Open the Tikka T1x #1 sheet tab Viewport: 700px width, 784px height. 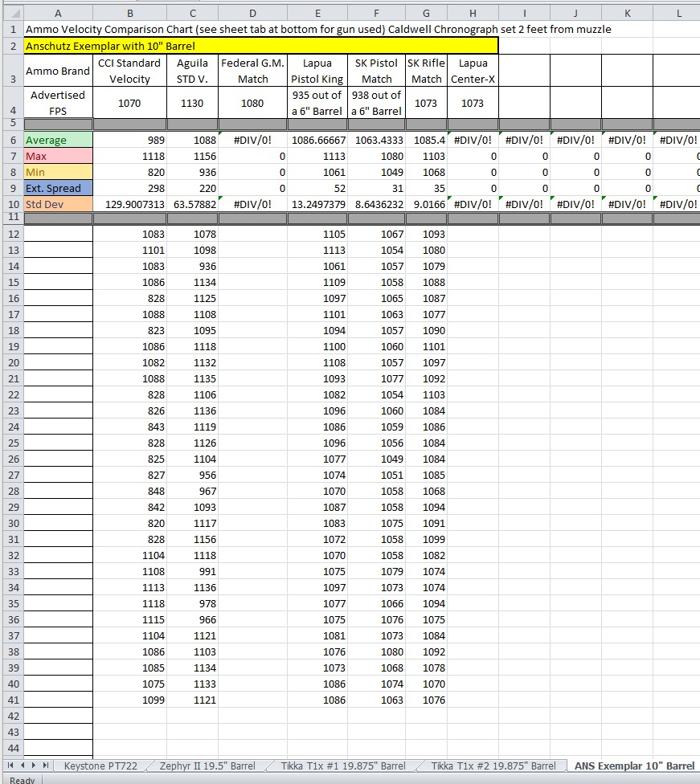pos(342,766)
